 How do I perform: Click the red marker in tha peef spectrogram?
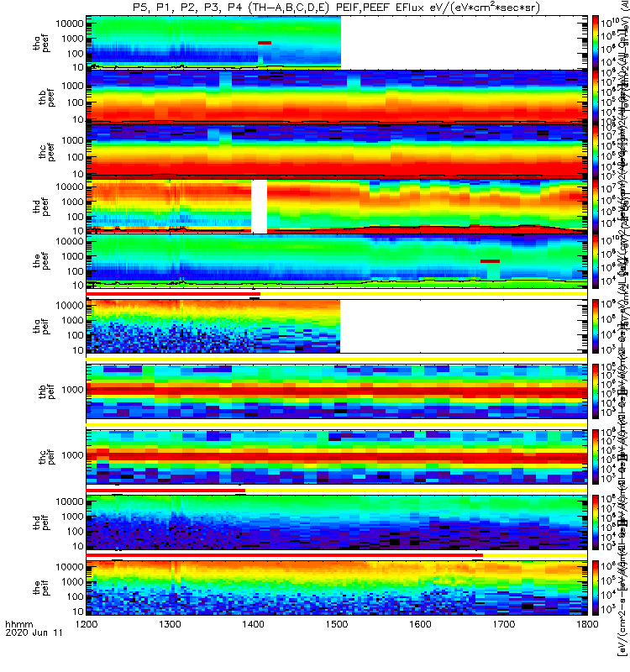pos(265,43)
